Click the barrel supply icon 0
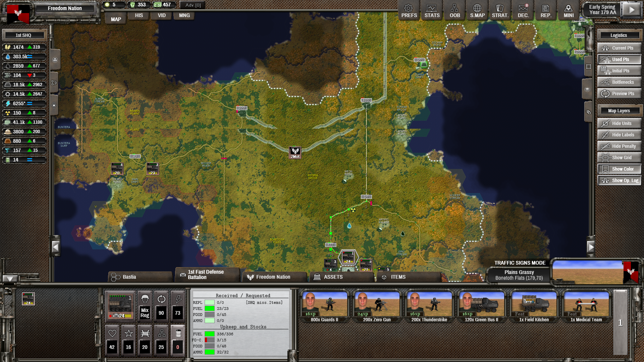644x362 pixels. [x=178, y=340]
